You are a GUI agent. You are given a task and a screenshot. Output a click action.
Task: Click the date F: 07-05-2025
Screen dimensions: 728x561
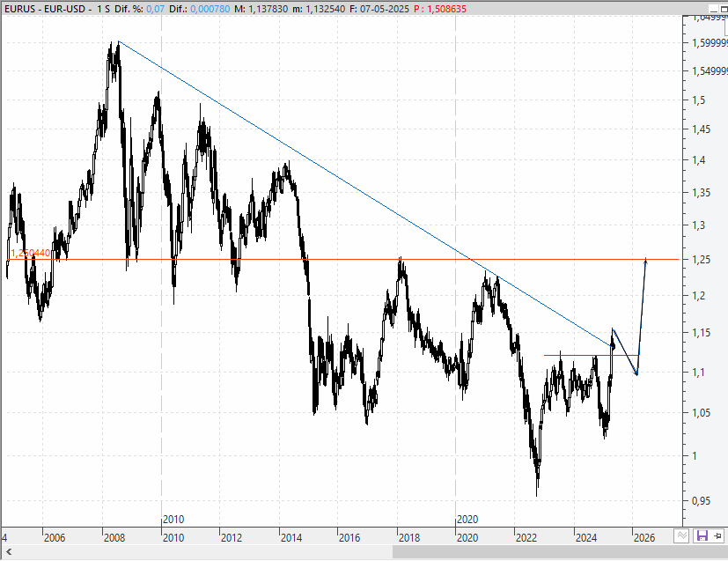379,9
